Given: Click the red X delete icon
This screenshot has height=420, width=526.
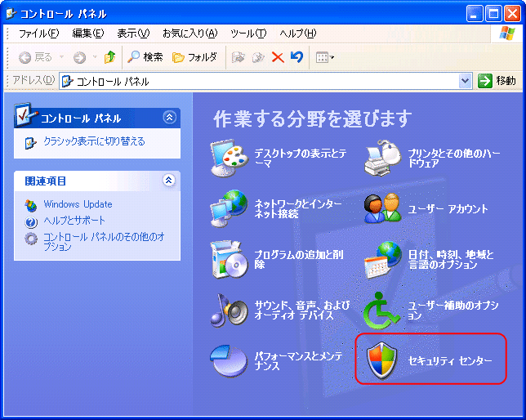Looking at the screenshot, I should [x=278, y=57].
